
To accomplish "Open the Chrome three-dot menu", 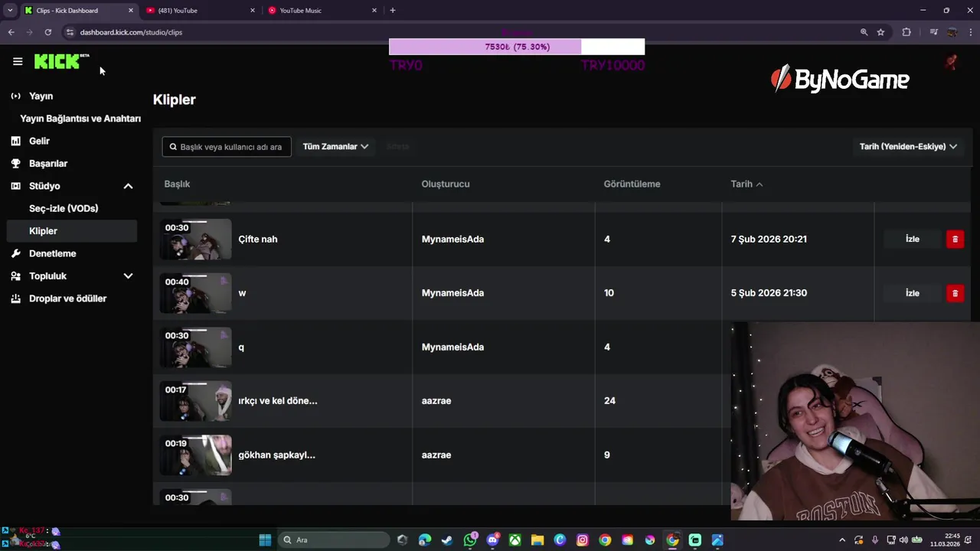I will 971,32.
